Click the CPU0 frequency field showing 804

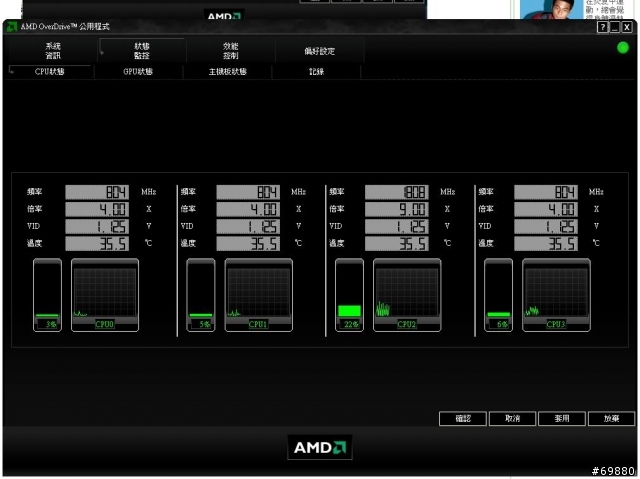coord(97,192)
